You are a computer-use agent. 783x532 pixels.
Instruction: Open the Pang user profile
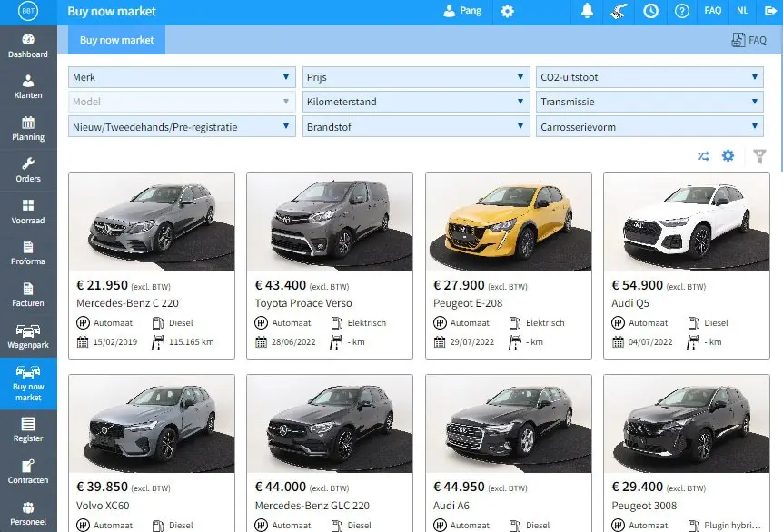462,11
